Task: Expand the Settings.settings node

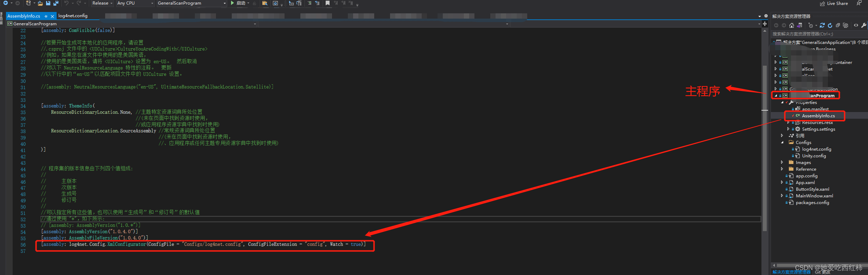Action: [x=788, y=129]
